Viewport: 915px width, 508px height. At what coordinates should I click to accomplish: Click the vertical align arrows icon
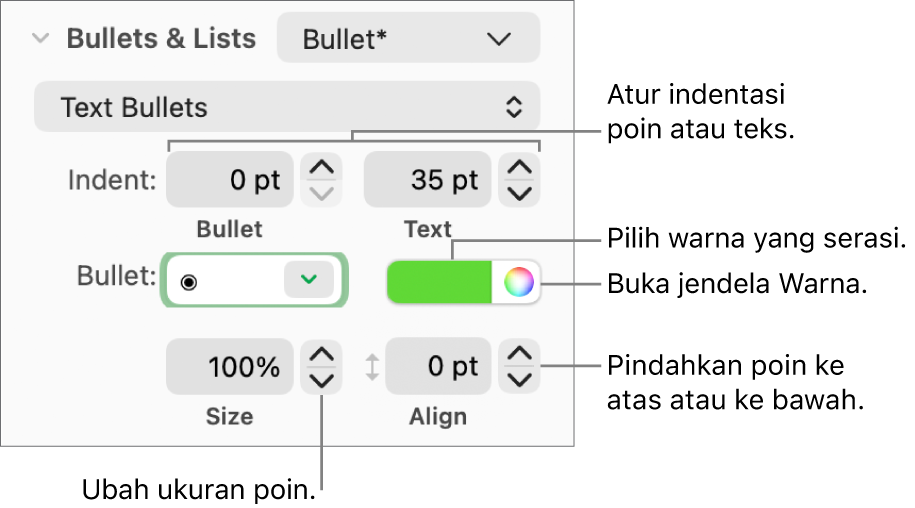click(372, 368)
